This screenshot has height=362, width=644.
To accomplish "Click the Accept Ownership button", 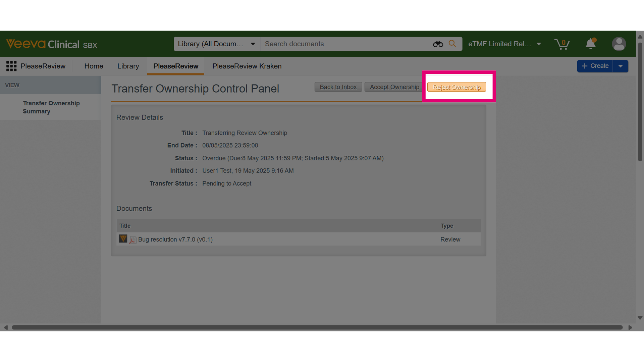I will pos(394,87).
